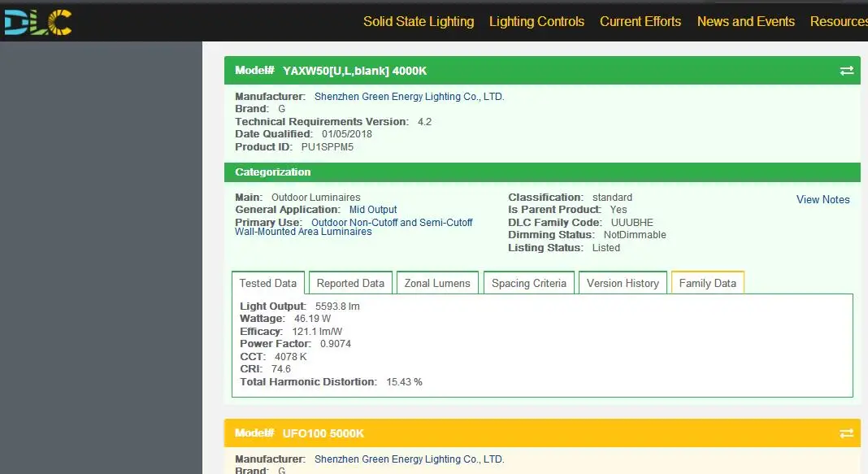Click View Notes link
Screen dimensions: 868x474
click(822, 199)
